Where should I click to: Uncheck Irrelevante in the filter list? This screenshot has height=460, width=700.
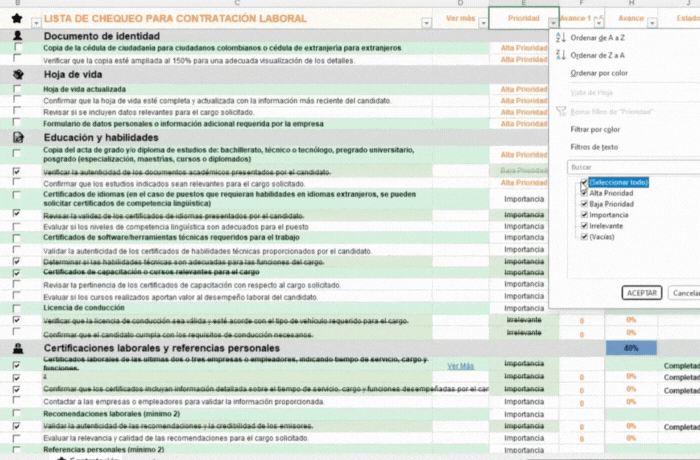pos(584,226)
